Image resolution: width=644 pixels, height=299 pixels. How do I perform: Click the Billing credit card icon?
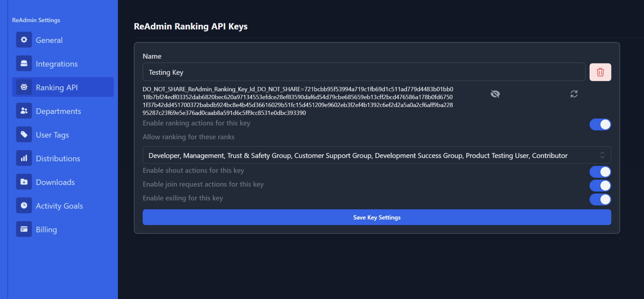click(x=24, y=229)
